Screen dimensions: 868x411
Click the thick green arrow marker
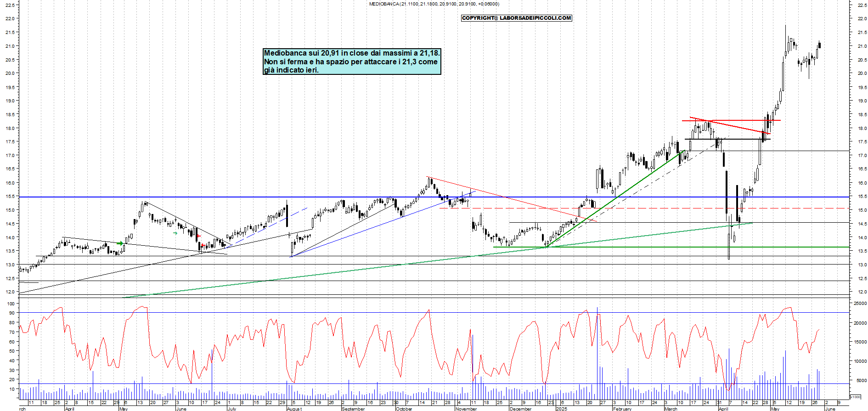pyautogui.click(x=120, y=243)
